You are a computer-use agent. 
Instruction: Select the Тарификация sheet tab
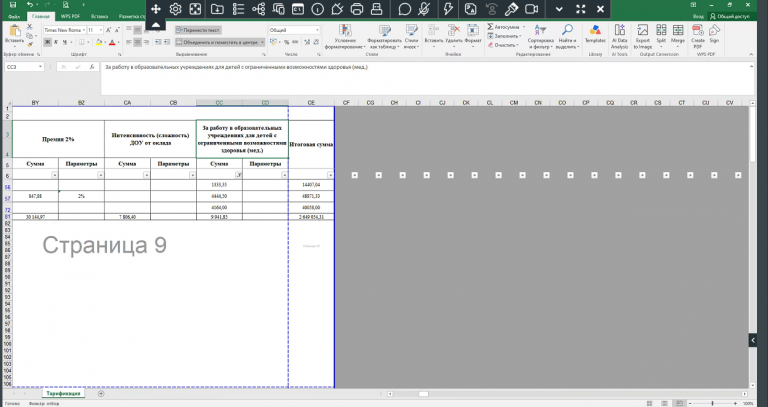point(63,393)
